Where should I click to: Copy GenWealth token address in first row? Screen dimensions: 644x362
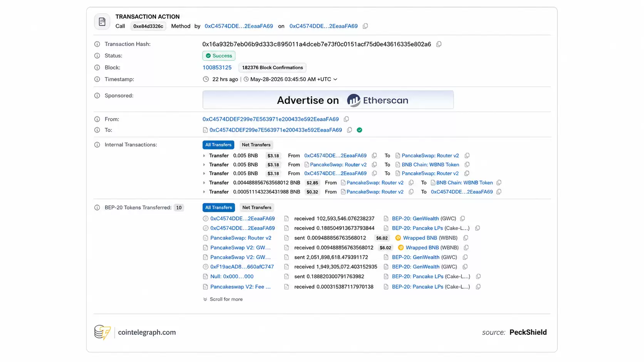(463, 219)
